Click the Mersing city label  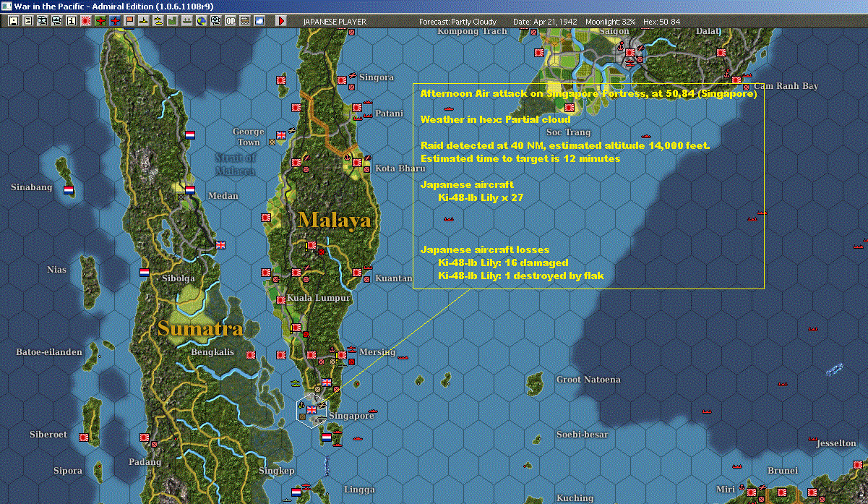click(x=377, y=352)
